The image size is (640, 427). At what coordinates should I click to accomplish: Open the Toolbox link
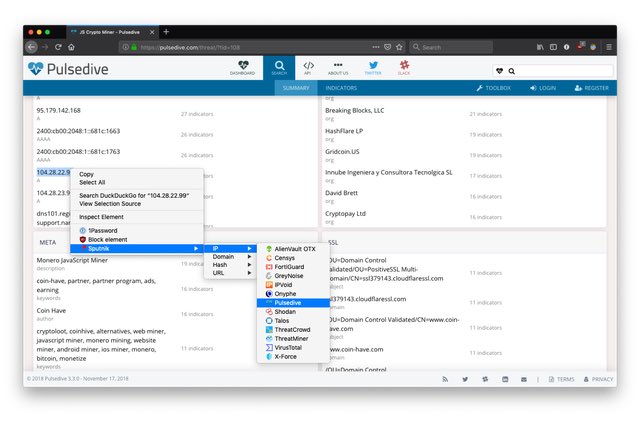pos(493,88)
